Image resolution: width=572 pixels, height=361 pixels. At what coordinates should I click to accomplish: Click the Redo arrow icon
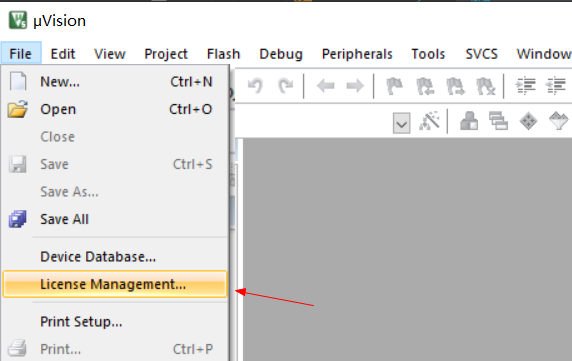click(285, 86)
